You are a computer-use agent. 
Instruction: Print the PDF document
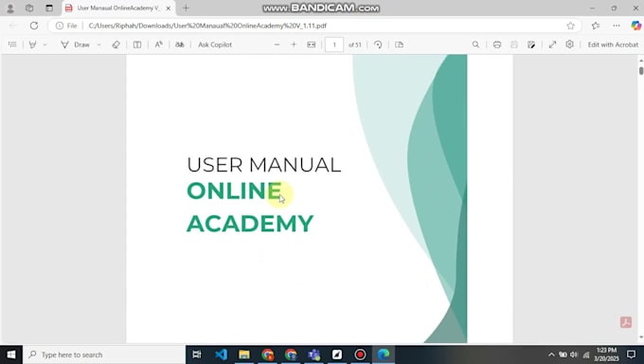(x=497, y=45)
